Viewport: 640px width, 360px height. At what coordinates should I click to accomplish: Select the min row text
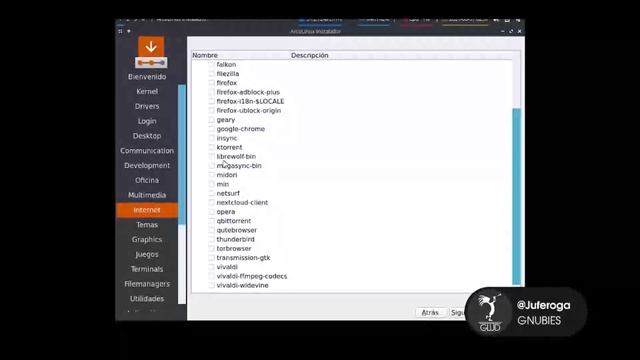click(223, 184)
